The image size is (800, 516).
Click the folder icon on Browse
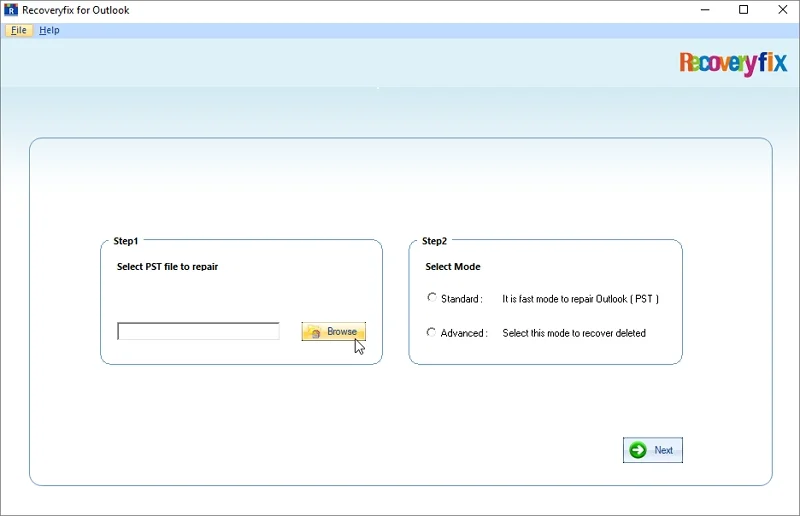click(314, 332)
